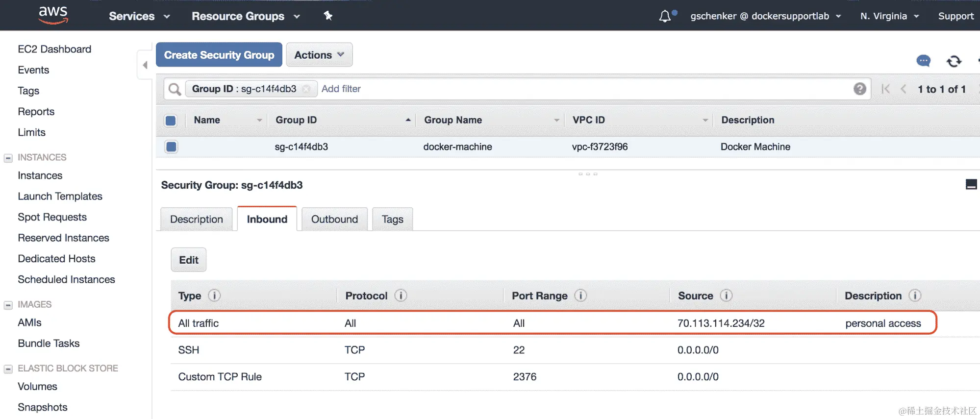Open the filter help question icon
980x419 pixels.
coord(859,89)
